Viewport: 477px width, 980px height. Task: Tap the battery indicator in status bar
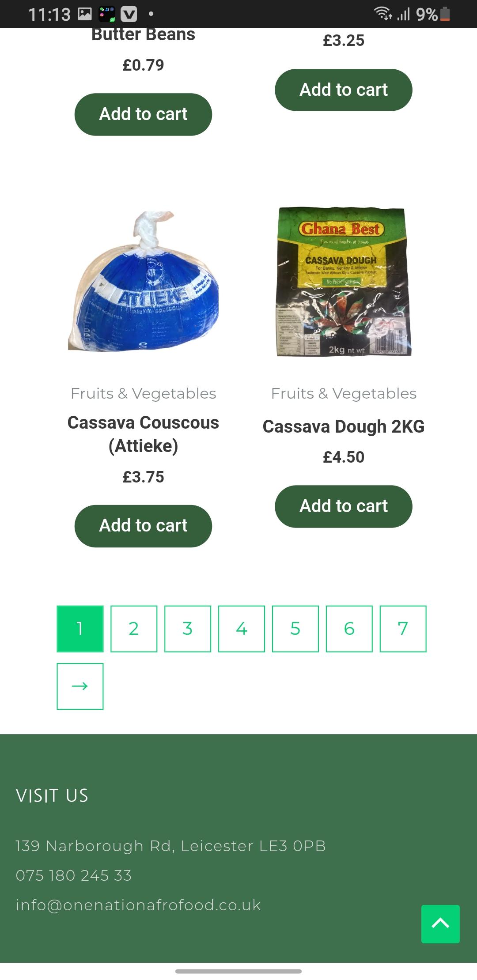(x=446, y=15)
